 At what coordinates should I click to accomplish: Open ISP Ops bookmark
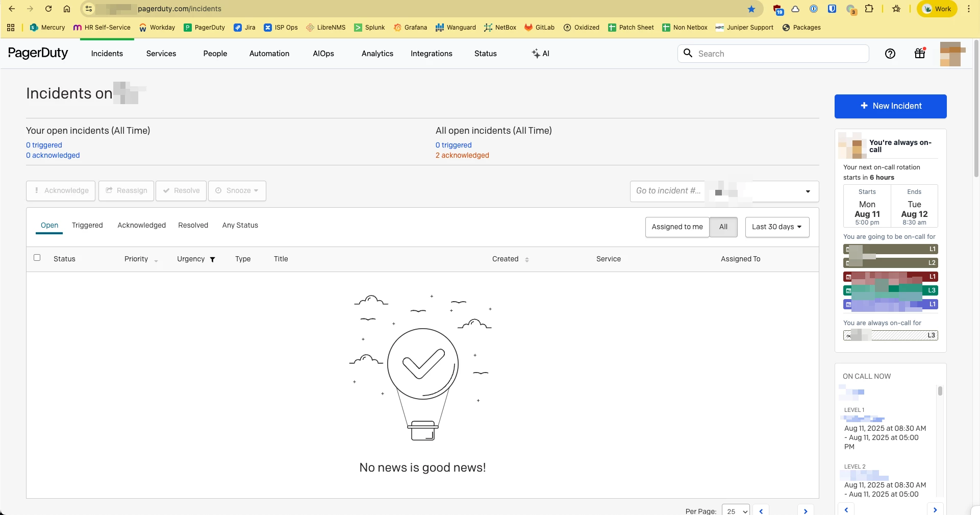(281, 28)
